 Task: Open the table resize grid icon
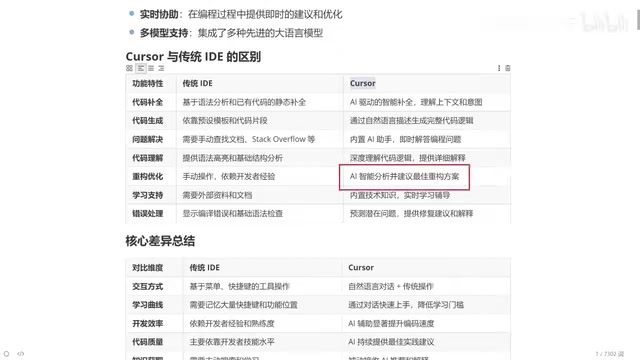(129, 68)
